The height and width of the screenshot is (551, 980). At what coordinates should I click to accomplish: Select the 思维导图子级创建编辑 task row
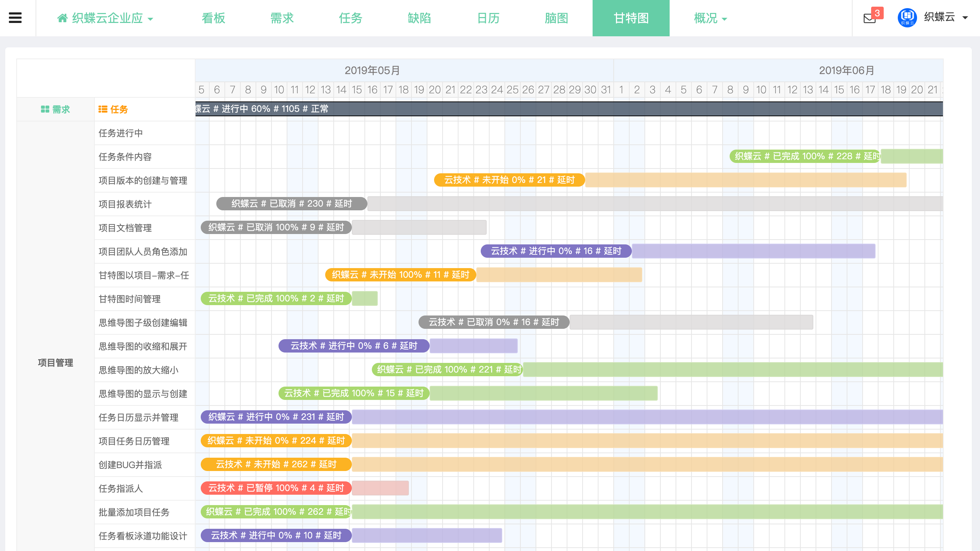click(x=144, y=323)
